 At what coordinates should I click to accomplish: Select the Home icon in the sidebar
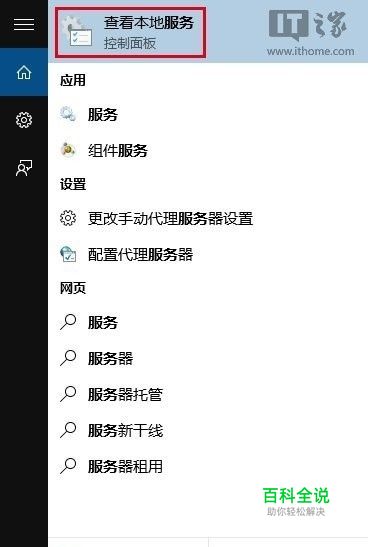pyautogui.click(x=24, y=72)
